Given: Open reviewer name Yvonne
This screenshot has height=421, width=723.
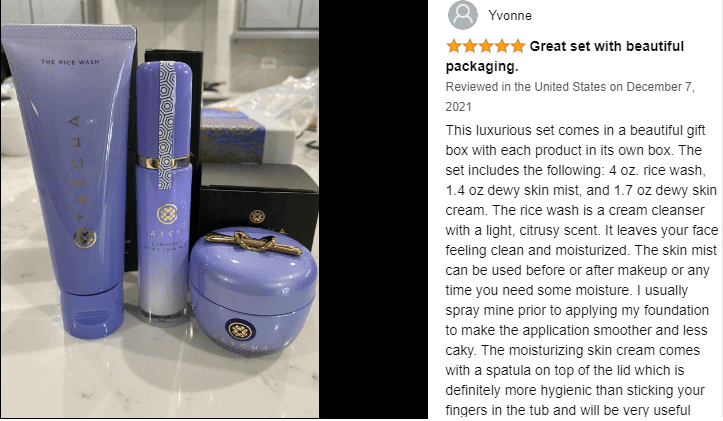Looking at the screenshot, I should [x=510, y=16].
